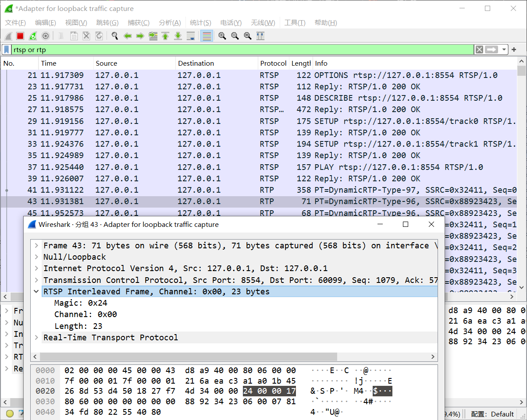The width and height of the screenshot is (527, 420).
Task: Click packet dialog horizontal scrollbar
Action: [x=189, y=357]
